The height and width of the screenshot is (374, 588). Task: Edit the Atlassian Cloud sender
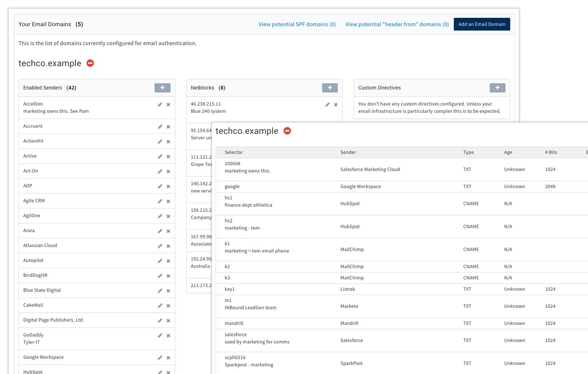point(160,246)
